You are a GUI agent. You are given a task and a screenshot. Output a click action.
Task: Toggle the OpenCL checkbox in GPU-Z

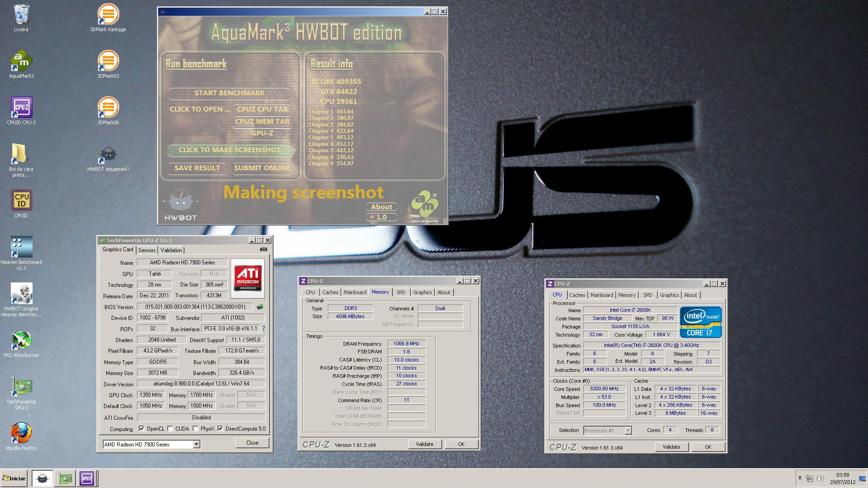[142, 429]
